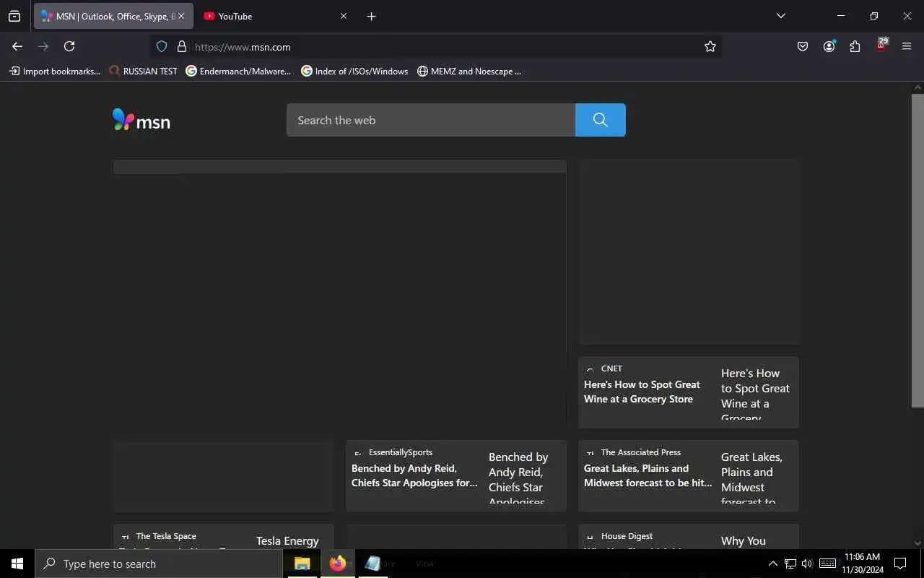Click the scrollbar down arrow

pyautogui.click(x=918, y=543)
